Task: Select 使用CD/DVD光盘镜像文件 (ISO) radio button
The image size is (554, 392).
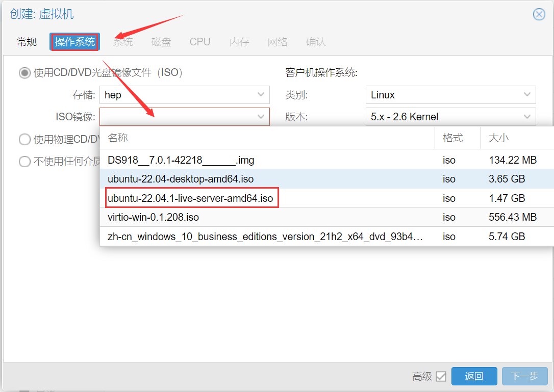Action: (x=24, y=73)
